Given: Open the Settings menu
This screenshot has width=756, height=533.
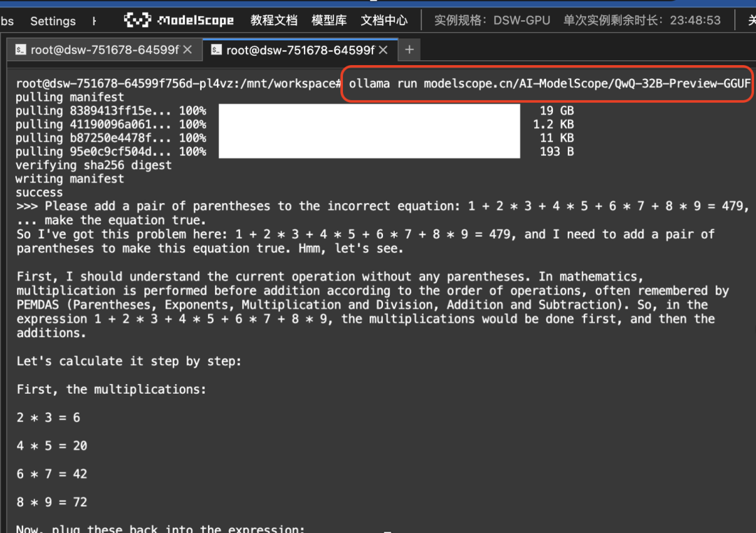Looking at the screenshot, I should 52,21.
